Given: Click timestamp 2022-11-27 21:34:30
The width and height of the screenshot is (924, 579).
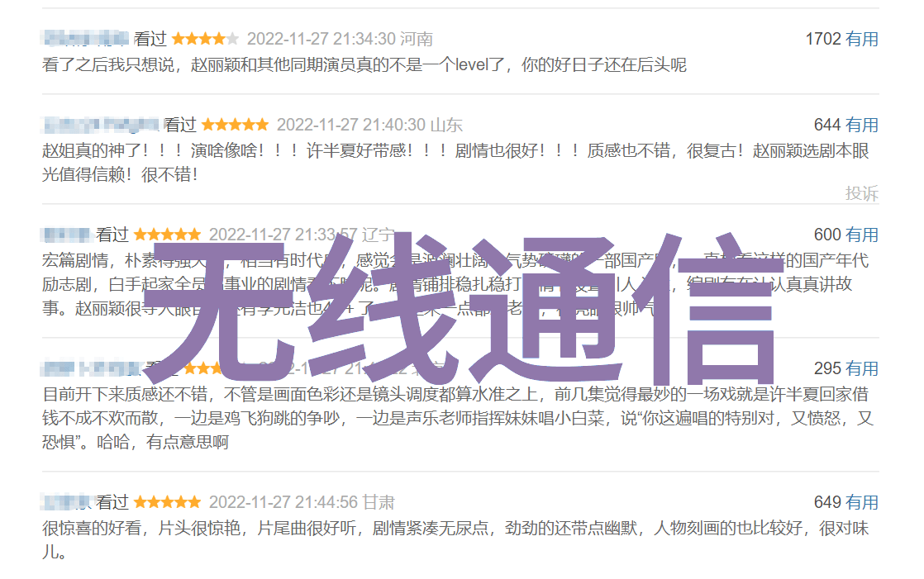Looking at the screenshot, I should point(321,39).
